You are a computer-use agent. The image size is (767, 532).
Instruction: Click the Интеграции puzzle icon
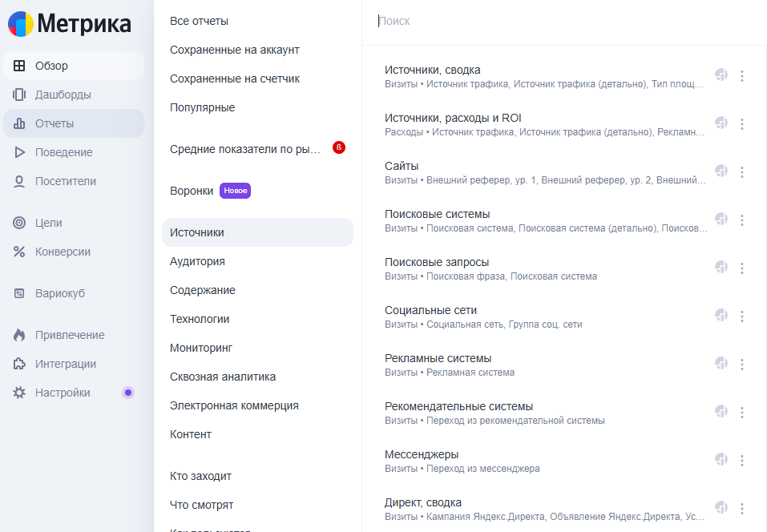[19, 364]
